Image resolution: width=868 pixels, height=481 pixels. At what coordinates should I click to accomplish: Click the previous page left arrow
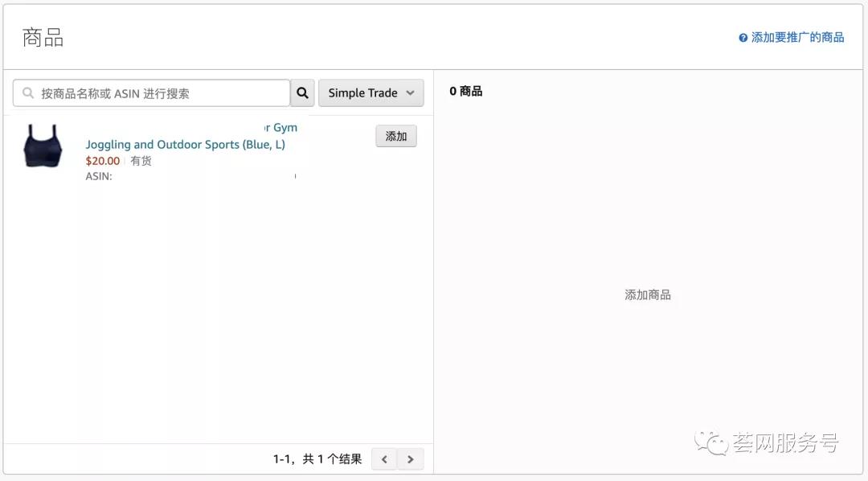(x=383, y=458)
